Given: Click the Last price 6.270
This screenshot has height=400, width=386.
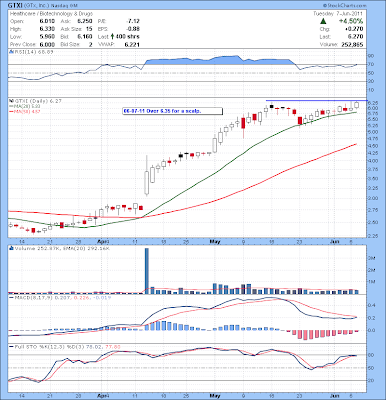Looking at the screenshot, I should pos(356,36).
